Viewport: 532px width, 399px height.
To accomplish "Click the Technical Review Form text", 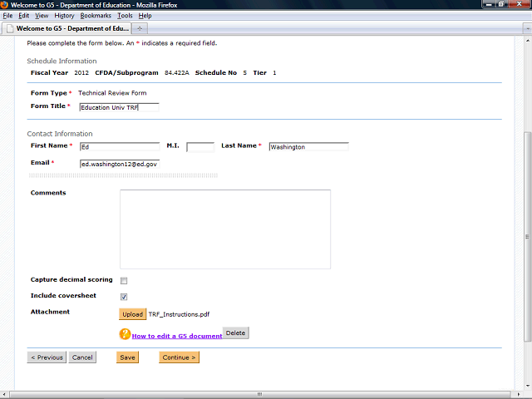I will [x=112, y=93].
